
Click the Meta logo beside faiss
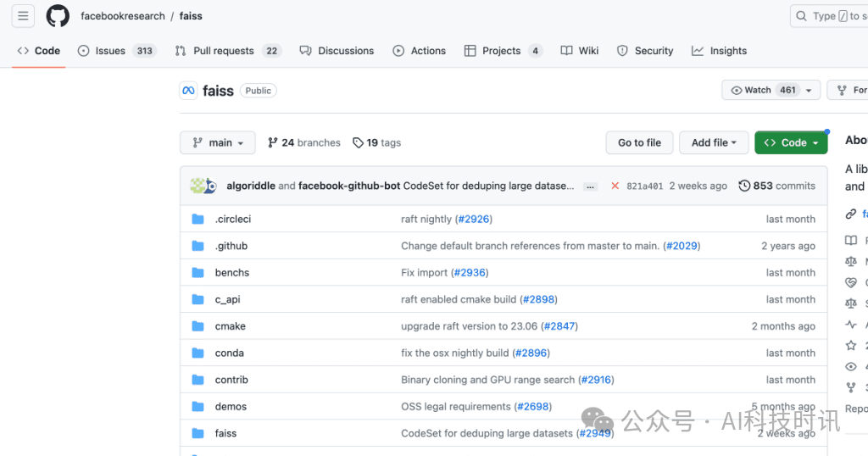(188, 91)
